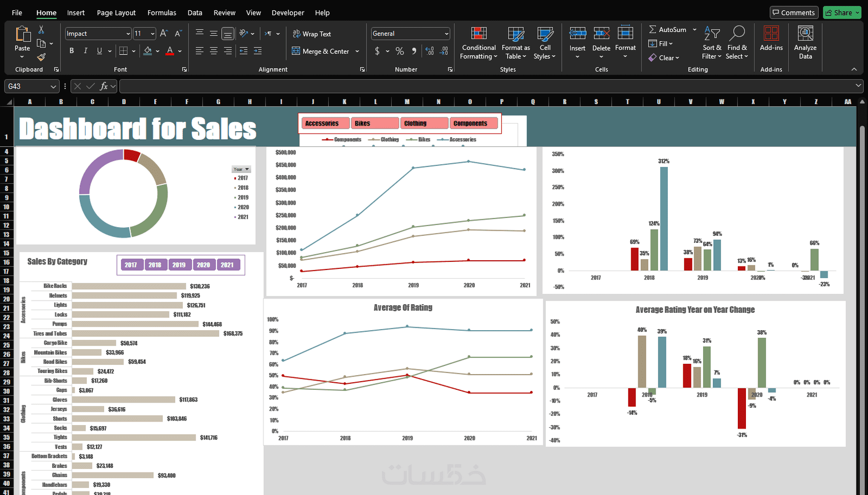Toggle the Accessories slicer button

325,123
